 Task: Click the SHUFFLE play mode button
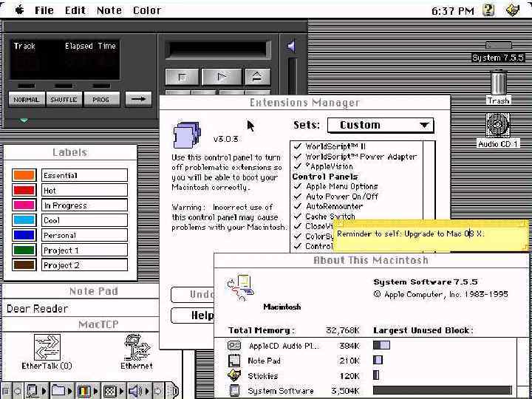64,100
